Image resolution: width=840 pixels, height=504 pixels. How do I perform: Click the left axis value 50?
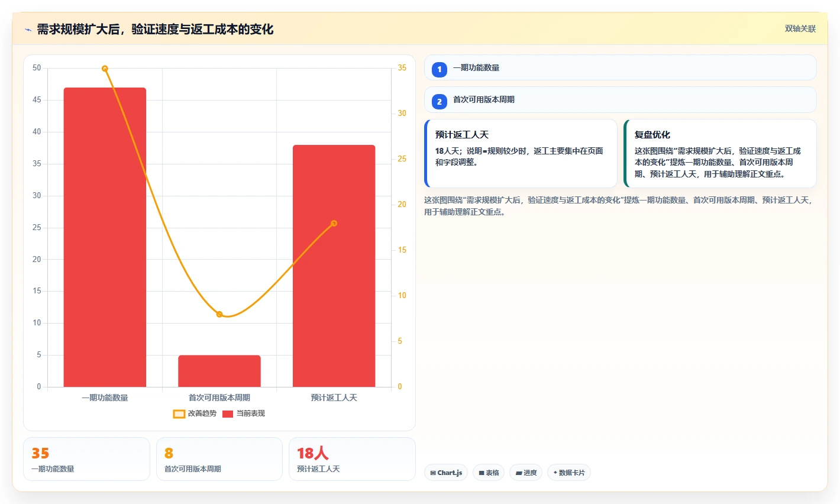(37, 68)
